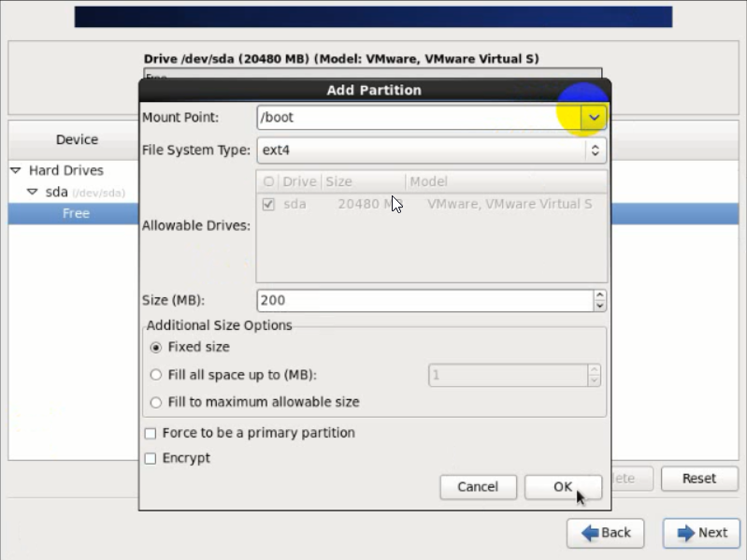Collapse the sda device tree node

coord(33,192)
